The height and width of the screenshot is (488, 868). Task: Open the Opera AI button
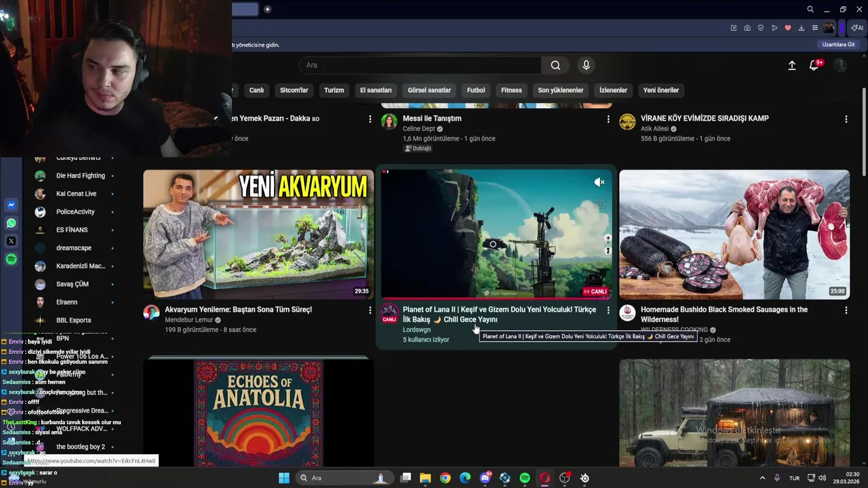point(858,28)
